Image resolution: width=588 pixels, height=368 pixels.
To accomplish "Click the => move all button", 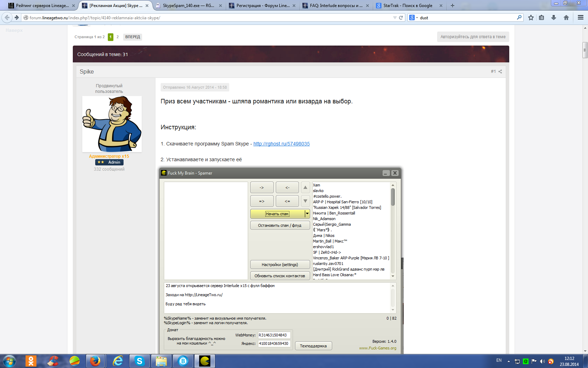I will 262,201.
